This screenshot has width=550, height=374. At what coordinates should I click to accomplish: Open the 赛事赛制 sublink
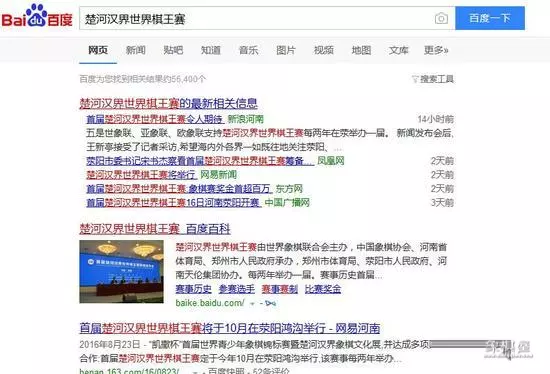(280, 289)
